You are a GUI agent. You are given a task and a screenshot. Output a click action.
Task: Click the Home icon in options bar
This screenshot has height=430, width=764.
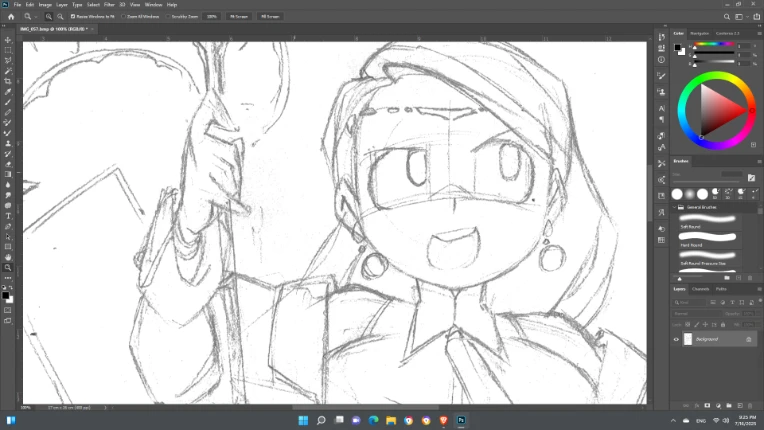click(x=11, y=17)
